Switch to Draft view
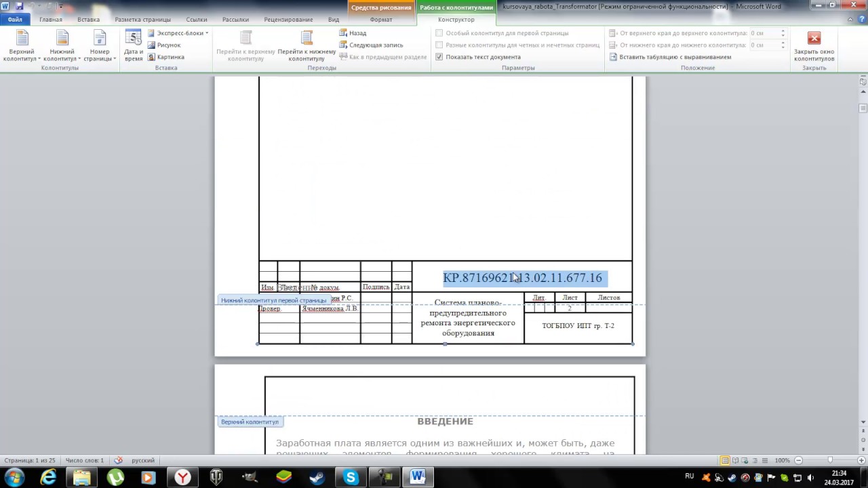Screen dimensions: 868x488 pos(764,461)
